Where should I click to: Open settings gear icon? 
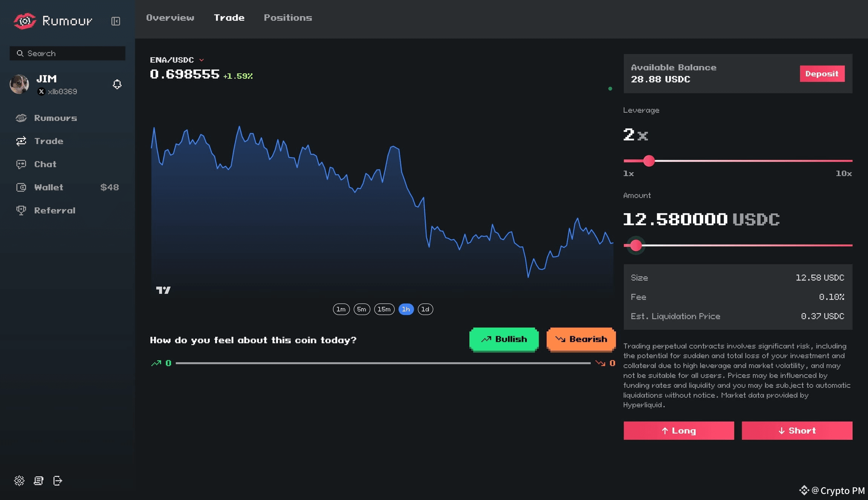coord(19,481)
